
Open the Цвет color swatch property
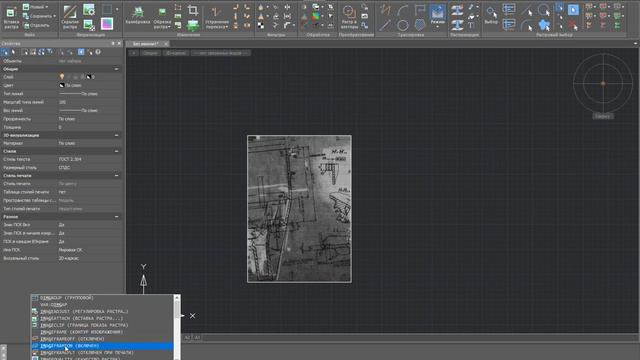coord(62,85)
